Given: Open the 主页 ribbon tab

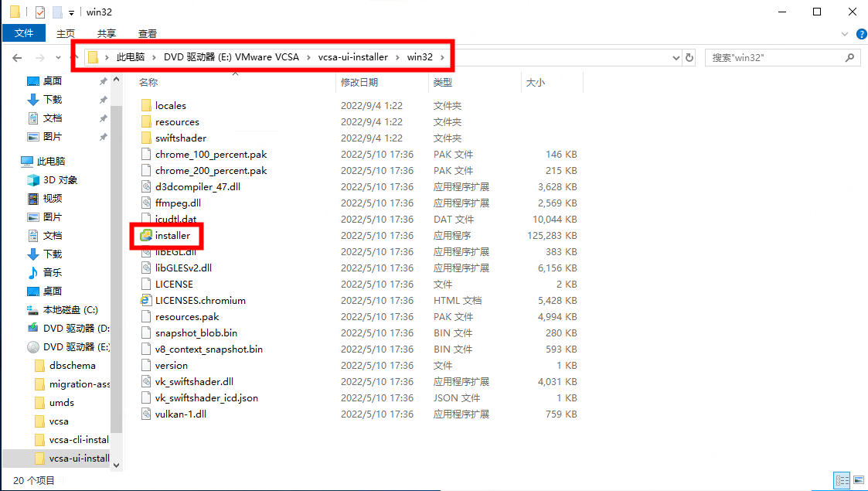Looking at the screenshot, I should point(66,34).
